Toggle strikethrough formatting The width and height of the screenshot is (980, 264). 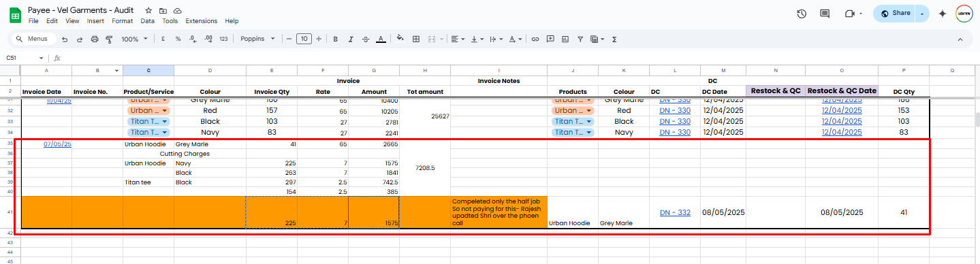[x=366, y=39]
